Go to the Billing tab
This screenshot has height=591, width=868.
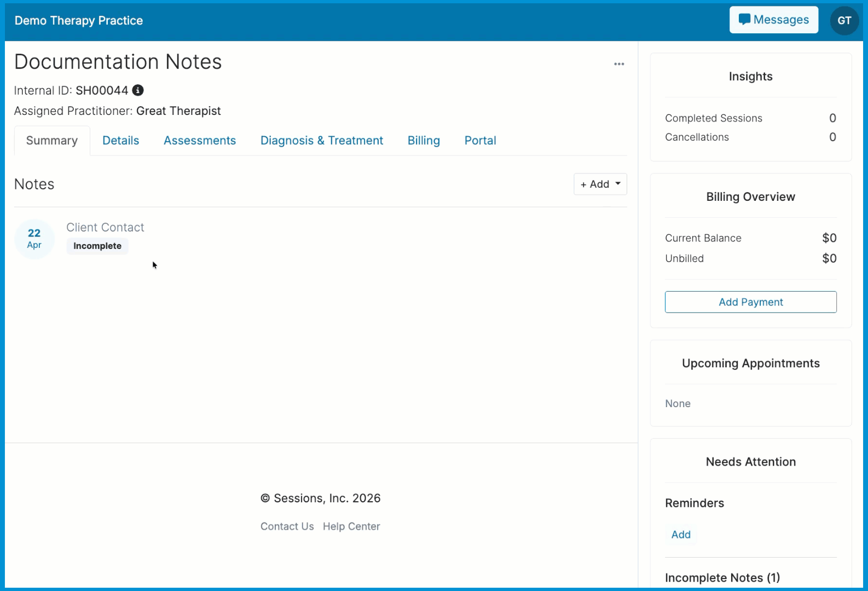(x=424, y=141)
